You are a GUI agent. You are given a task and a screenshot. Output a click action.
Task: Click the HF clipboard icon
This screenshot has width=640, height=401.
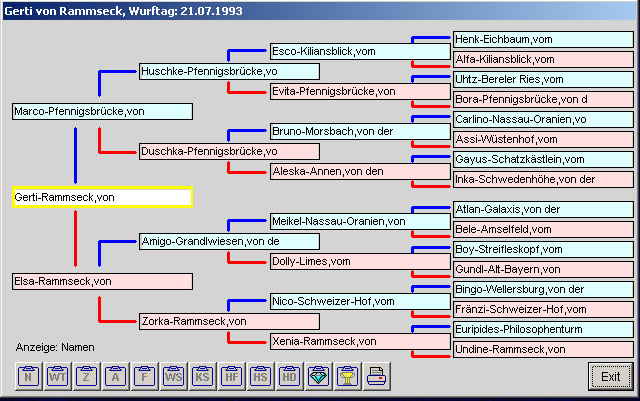(x=232, y=377)
